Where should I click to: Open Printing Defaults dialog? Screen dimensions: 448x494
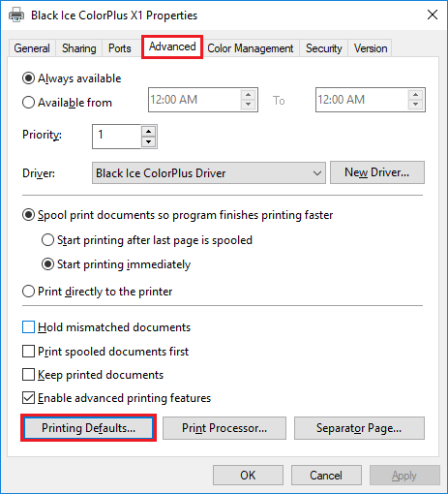(88, 428)
